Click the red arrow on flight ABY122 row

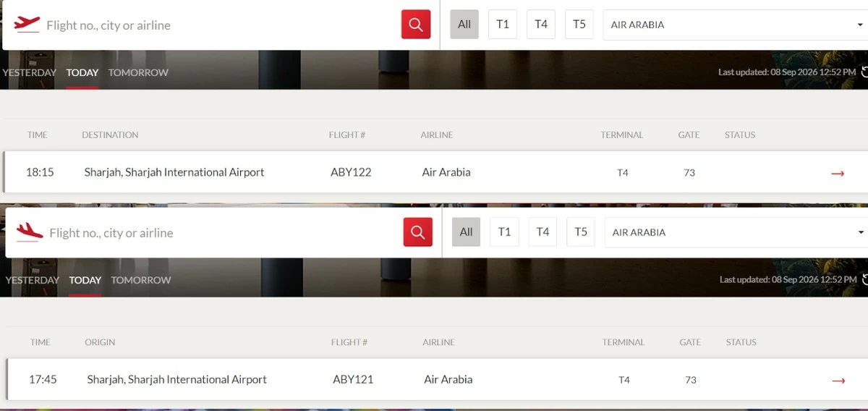pos(838,173)
